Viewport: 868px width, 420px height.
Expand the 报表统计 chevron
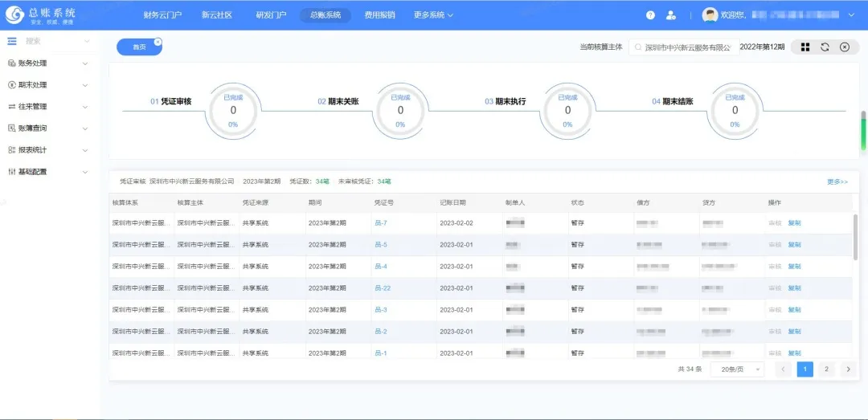(x=85, y=150)
